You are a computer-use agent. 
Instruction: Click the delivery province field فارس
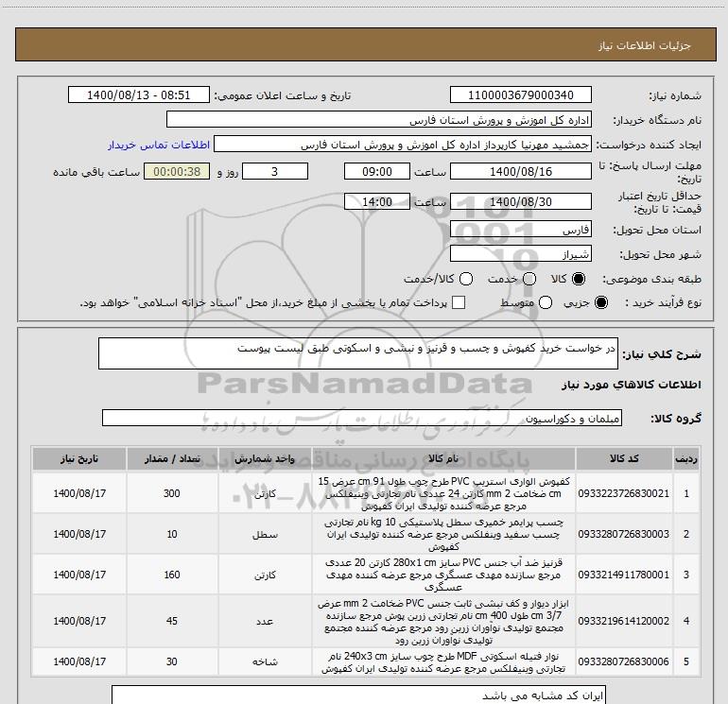[x=520, y=230]
